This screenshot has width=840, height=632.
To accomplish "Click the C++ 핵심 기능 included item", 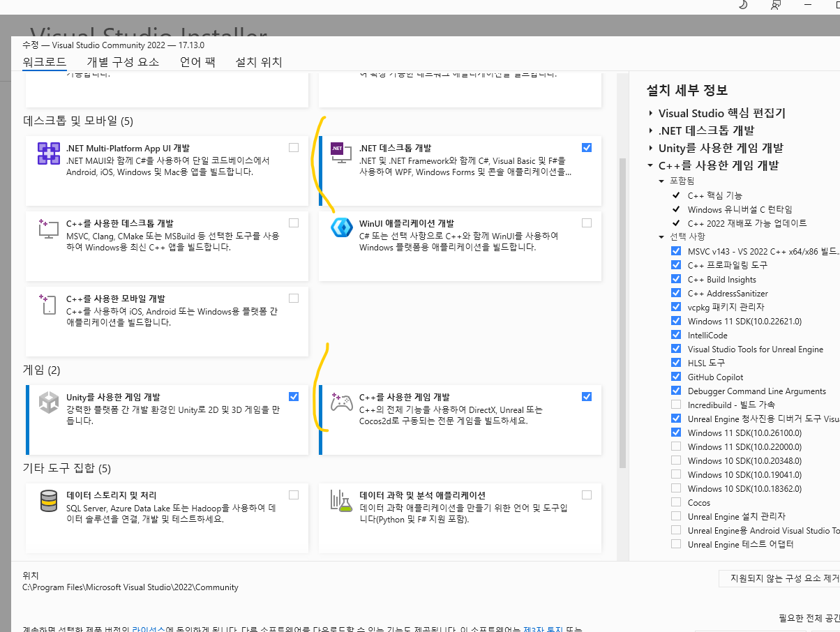I will [715, 195].
